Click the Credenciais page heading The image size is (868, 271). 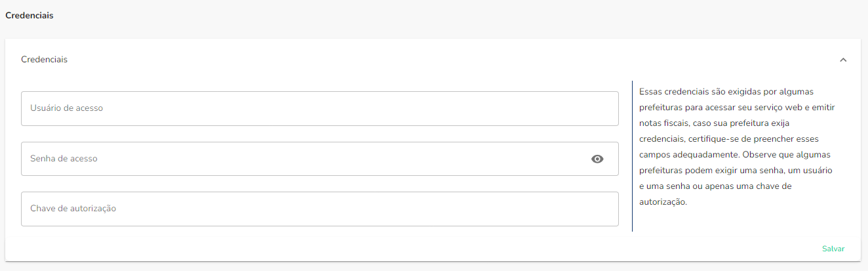(30, 16)
